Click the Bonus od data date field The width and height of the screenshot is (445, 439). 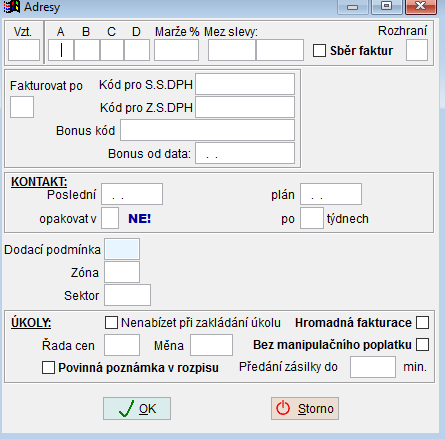[245, 153]
